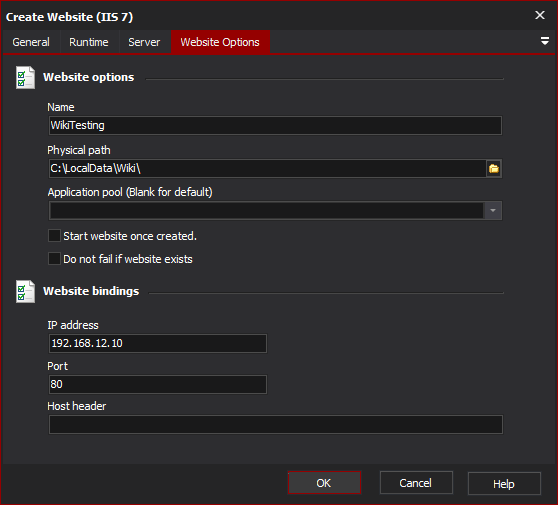Click the folder browse icon for Physical path

(494, 168)
